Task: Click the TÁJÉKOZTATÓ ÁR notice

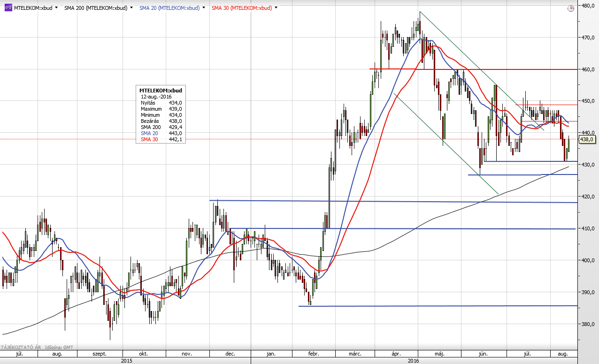Action: point(20,348)
